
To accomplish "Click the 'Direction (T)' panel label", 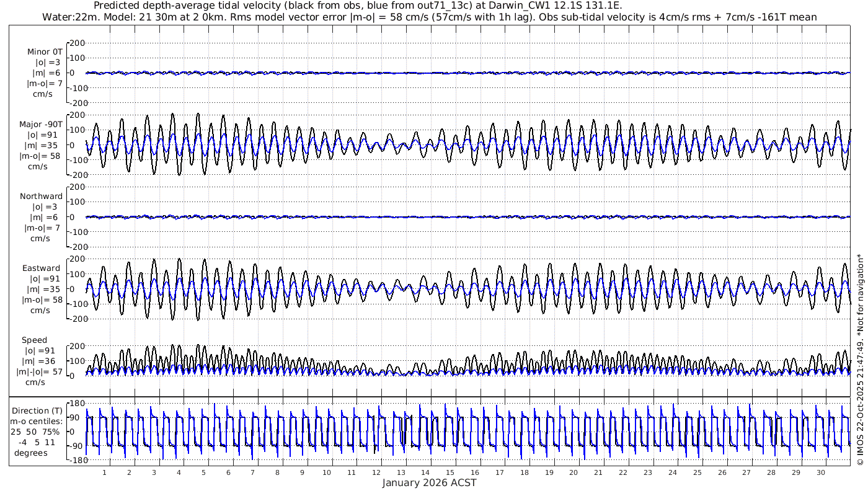I will click(x=37, y=410).
